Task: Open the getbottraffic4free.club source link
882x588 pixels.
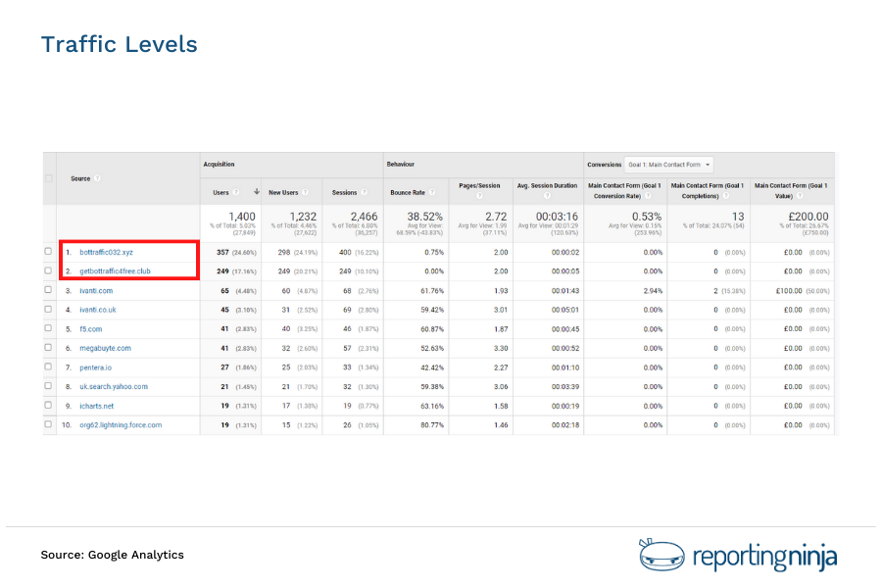Action: click(x=115, y=271)
